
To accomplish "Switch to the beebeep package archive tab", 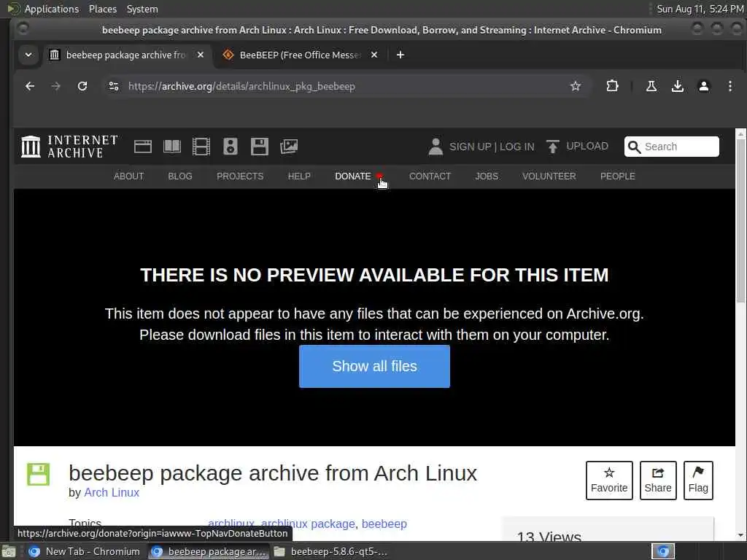I will pyautogui.click(x=127, y=55).
